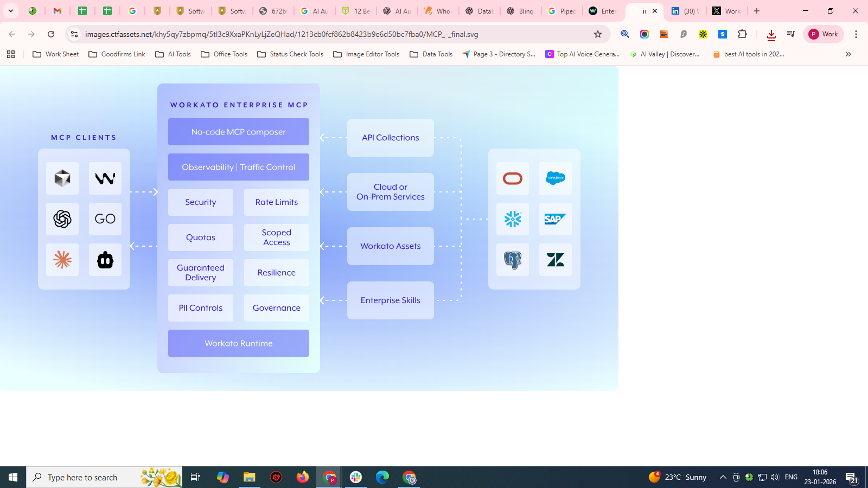Open the Work profile menu

(824, 34)
